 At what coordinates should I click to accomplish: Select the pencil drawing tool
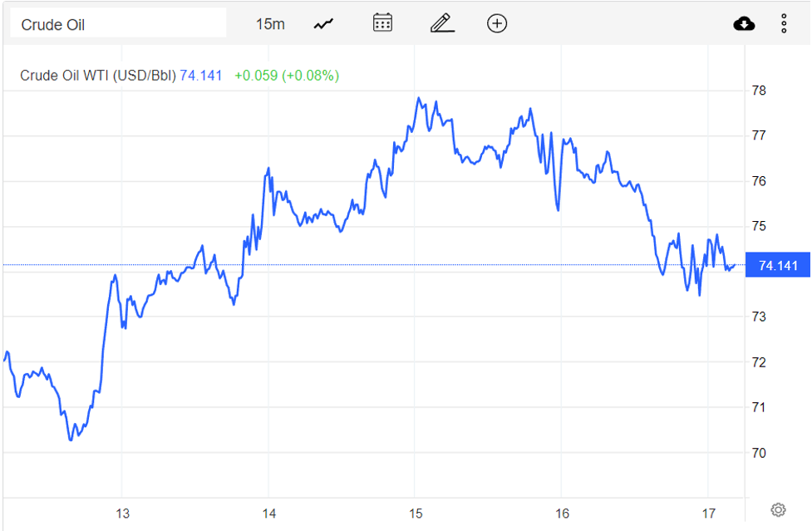click(x=442, y=23)
